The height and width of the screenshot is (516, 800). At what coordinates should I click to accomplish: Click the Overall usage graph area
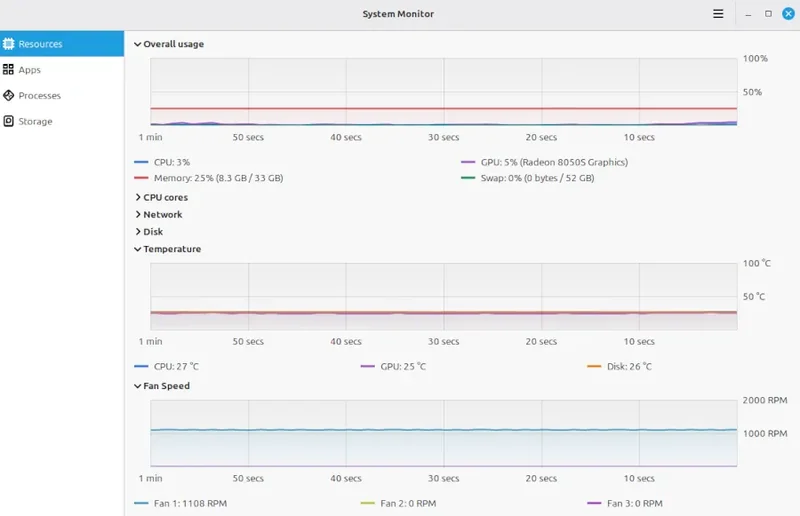point(443,92)
